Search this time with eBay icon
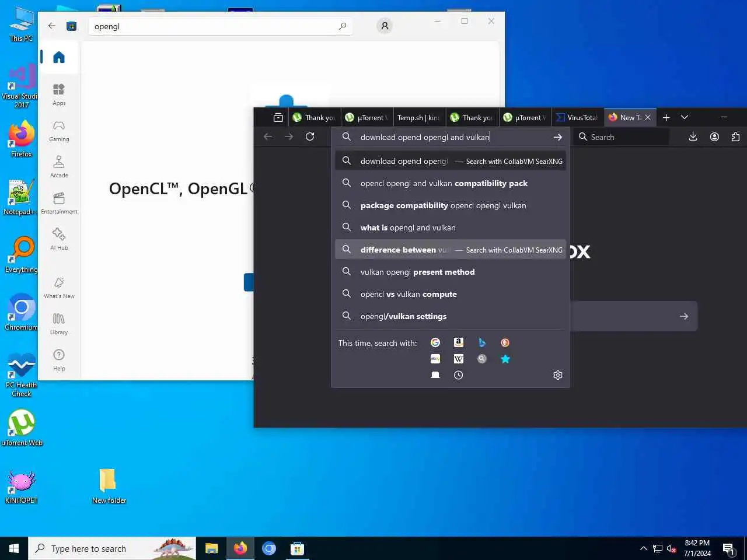 pyautogui.click(x=435, y=359)
